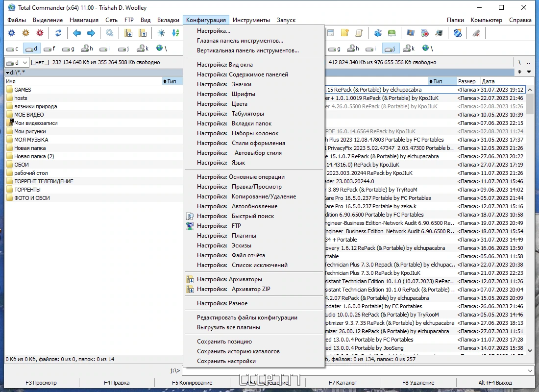This screenshot has width=539, height=392.
Task: Expand the command line history dropdown
Action: point(530,370)
